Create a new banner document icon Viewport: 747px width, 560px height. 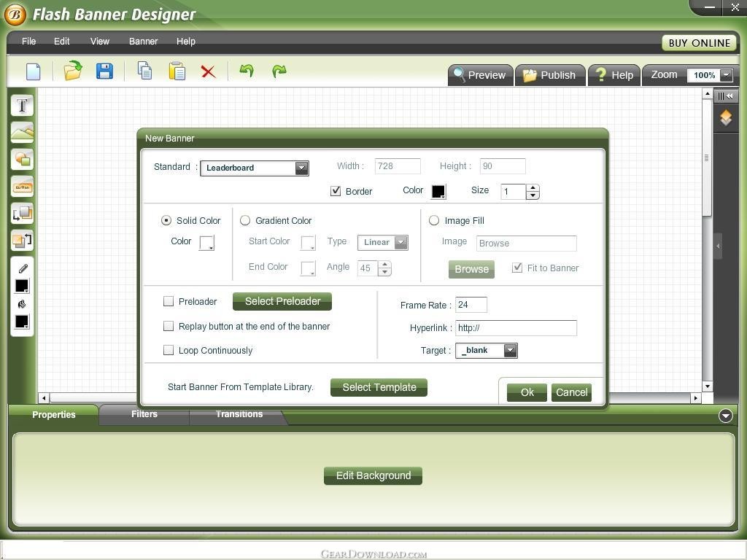click(x=34, y=72)
